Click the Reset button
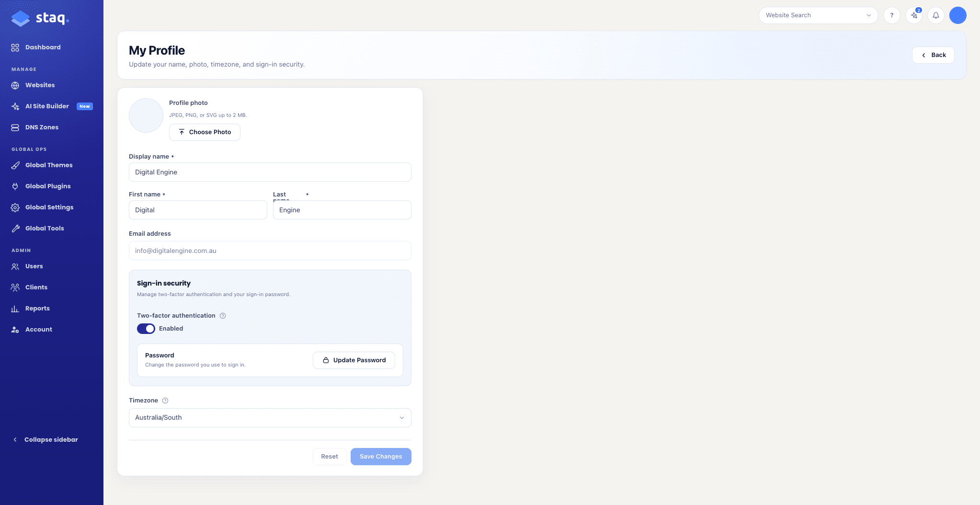This screenshot has height=505, width=980. point(330,457)
